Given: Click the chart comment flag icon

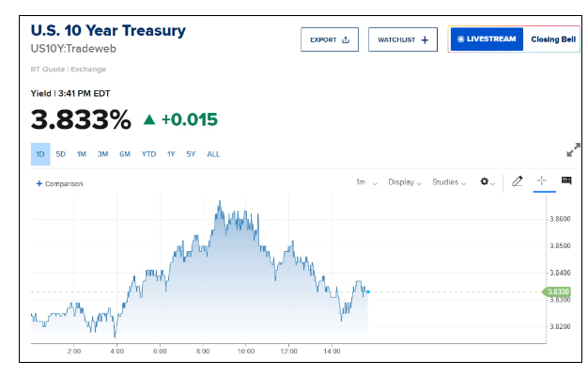Looking at the screenshot, I should coord(566,181).
